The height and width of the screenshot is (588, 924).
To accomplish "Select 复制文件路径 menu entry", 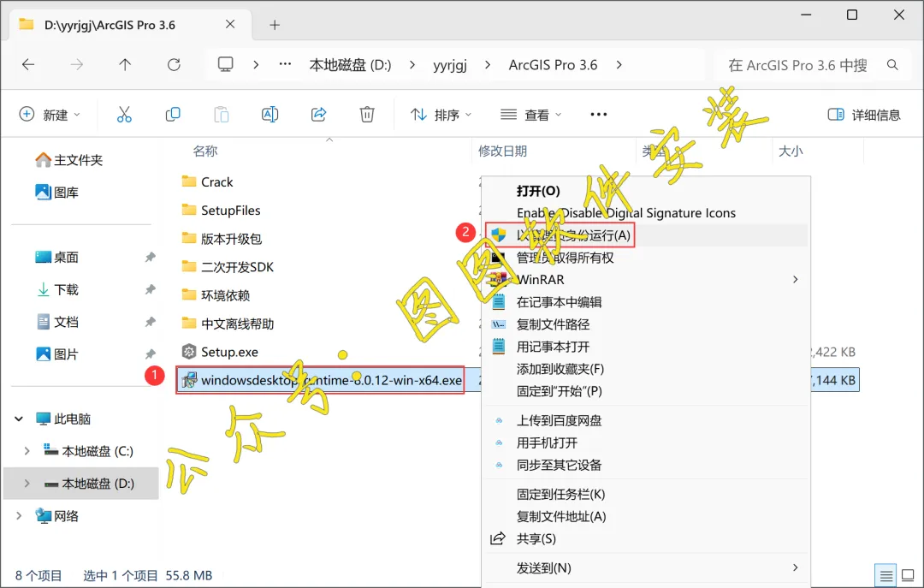I will 646,324.
